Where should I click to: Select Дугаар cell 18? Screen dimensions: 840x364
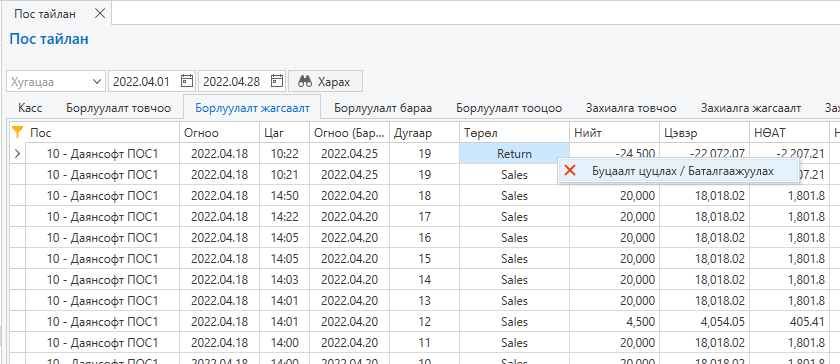424,196
